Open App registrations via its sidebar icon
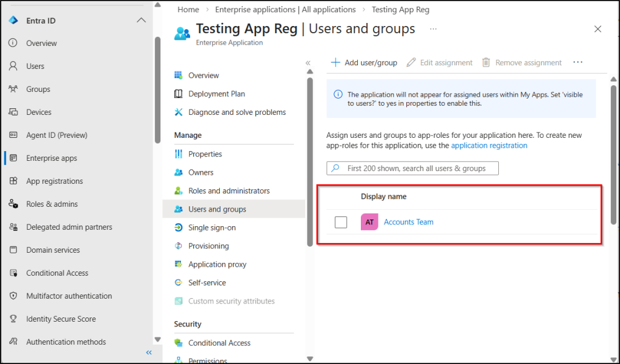The width and height of the screenshot is (620, 364). pyautogui.click(x=13, y=181)
